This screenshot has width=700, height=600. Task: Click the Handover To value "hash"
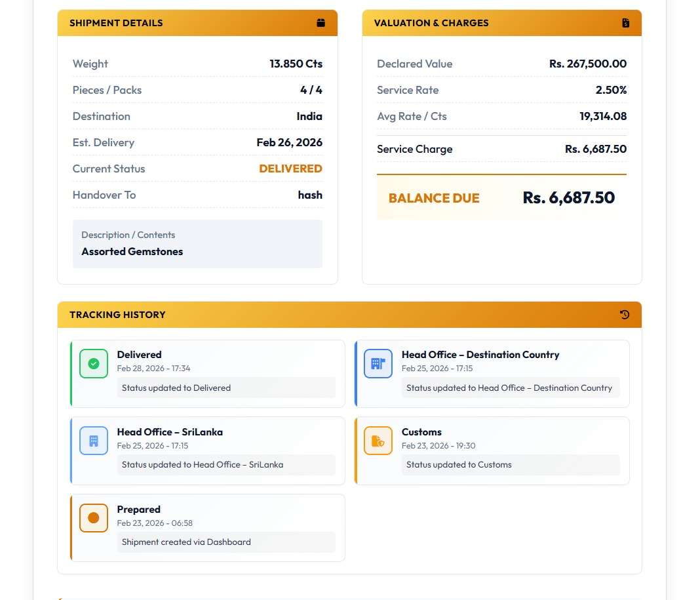click(x=310, y=195)
